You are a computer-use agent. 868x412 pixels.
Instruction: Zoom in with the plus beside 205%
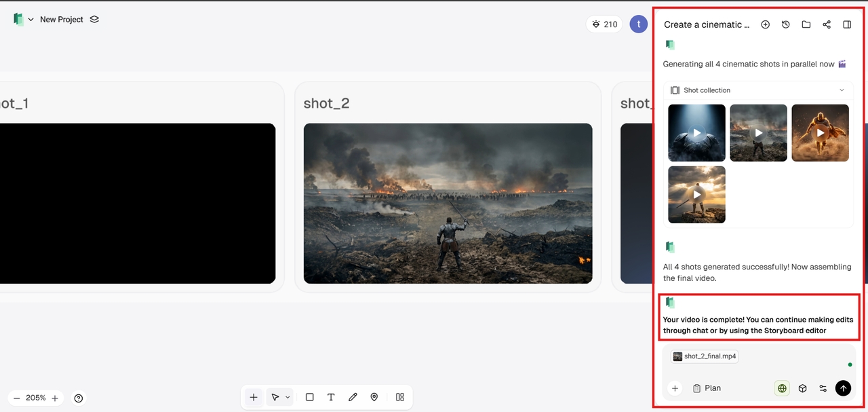click(x=55, y=398)
